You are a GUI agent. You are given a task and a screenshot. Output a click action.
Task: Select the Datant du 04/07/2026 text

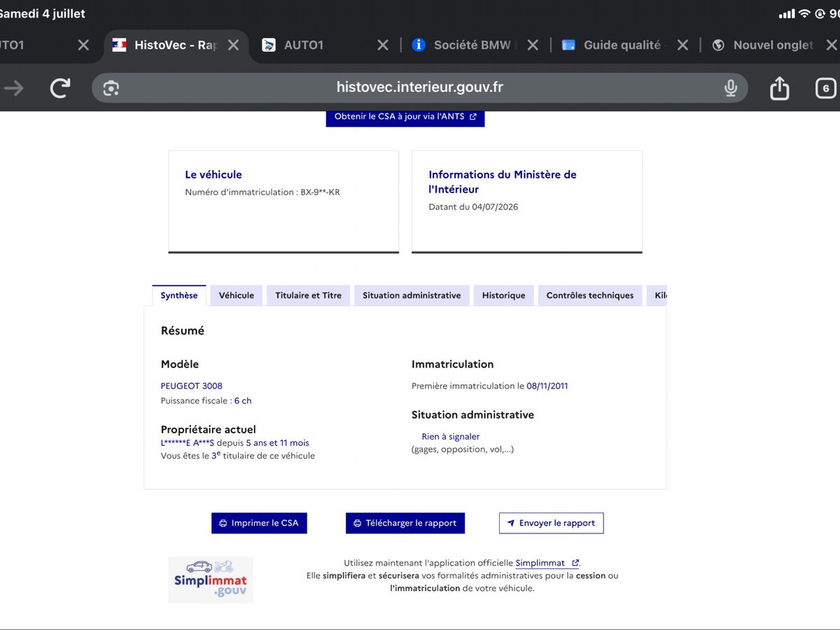coord(473,207)
